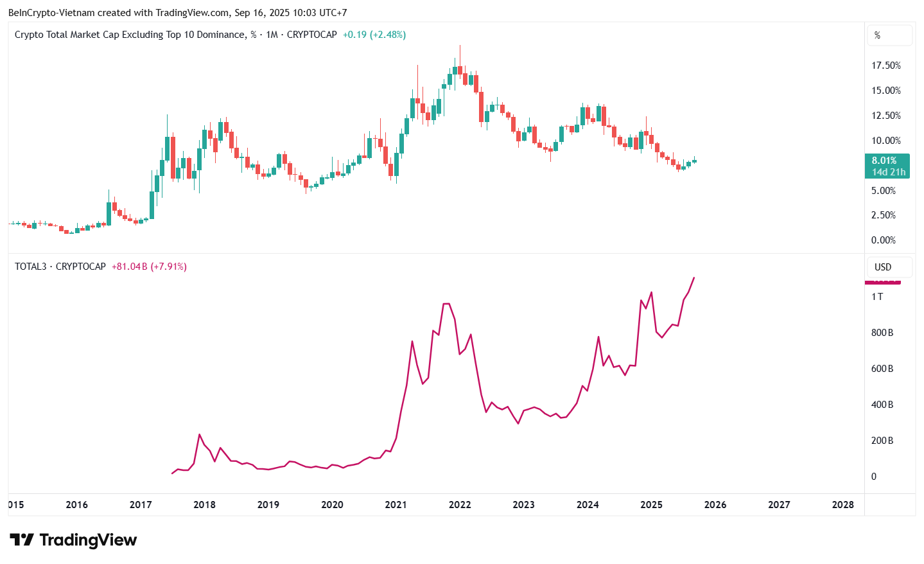
Task: Click the 1M timeframe label in legend
Action: (272, 35)
